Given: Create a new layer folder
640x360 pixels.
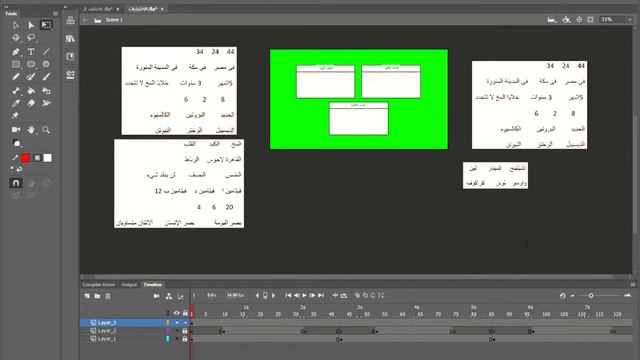Looking at the screenshot, I should (x=97, y=296).
